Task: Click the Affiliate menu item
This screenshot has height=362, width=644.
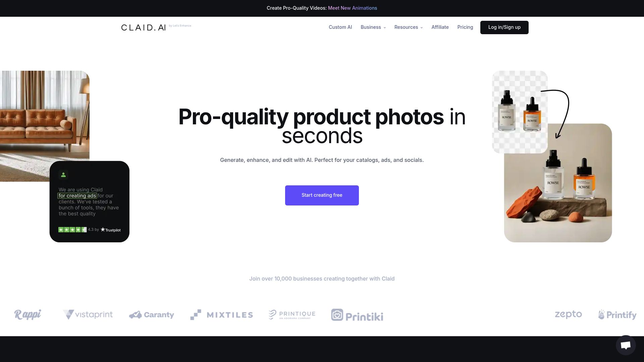Action: [x=440, y=27]
